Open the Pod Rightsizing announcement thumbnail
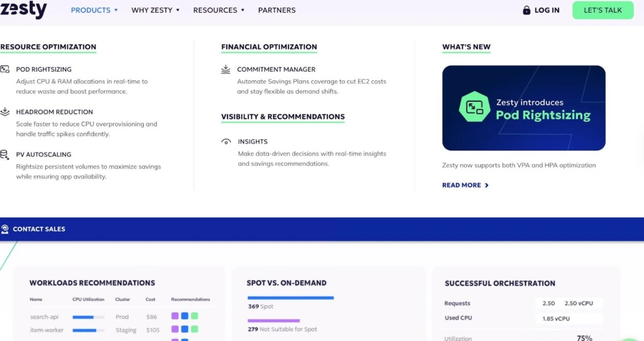Viewport: 644px width, 341px height. pos(523,108)
